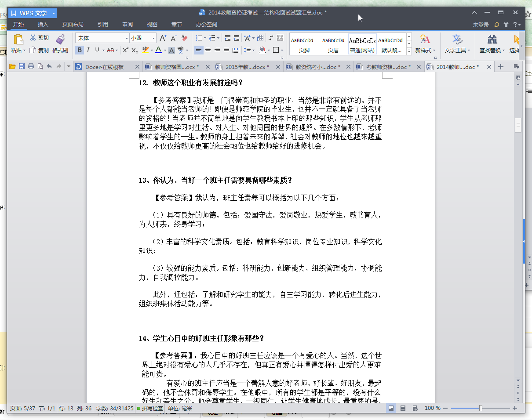Toggle left-align paragraph button

coord(199,50)
